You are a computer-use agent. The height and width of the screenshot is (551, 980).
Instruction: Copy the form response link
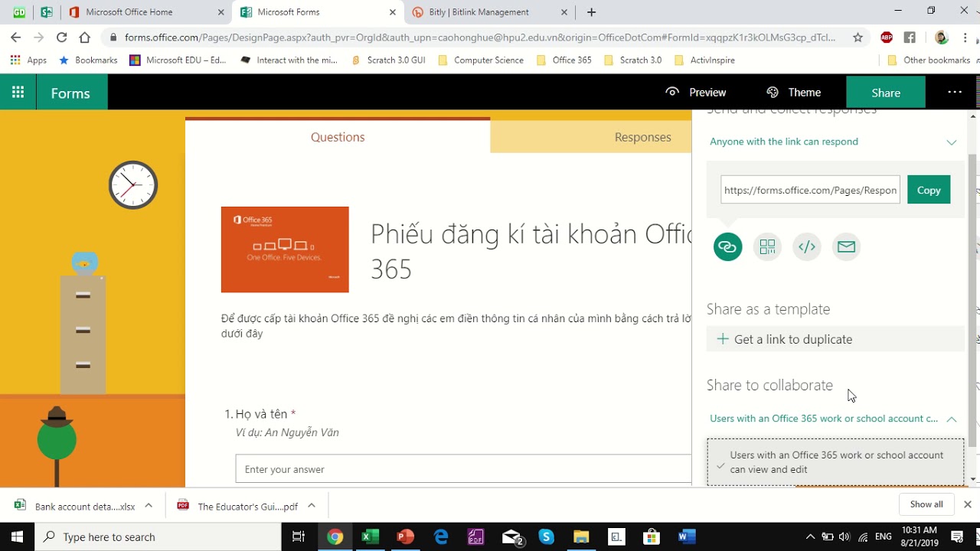click(x=929, y=190)
